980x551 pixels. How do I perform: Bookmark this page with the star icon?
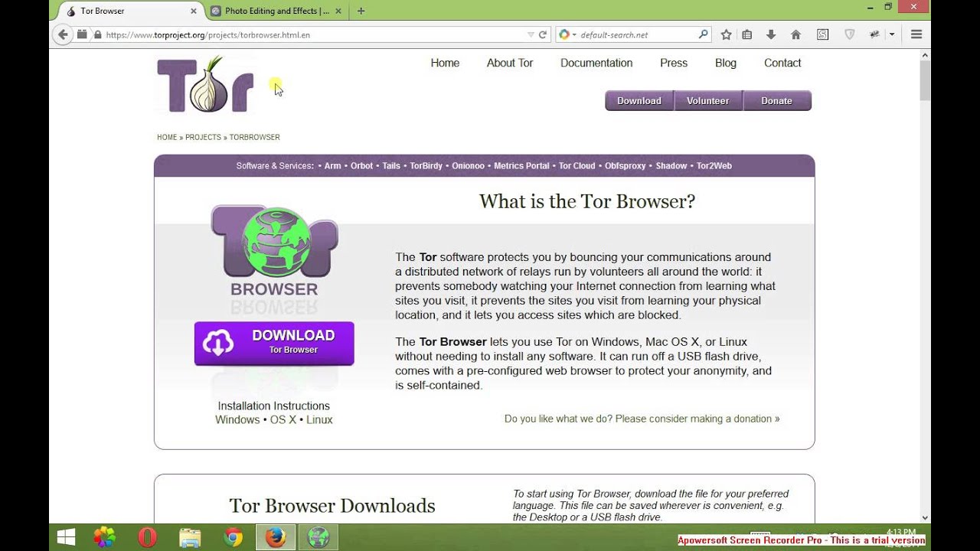click(x=726, y=34)
